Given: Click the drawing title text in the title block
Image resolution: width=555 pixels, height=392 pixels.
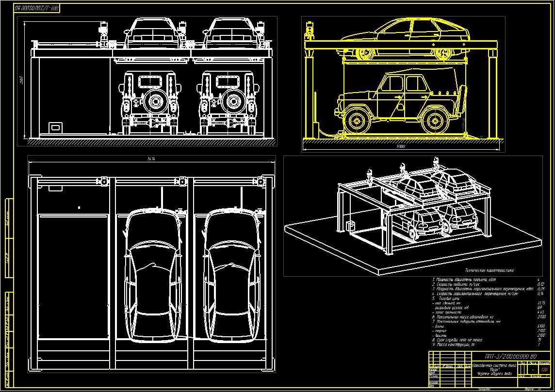Looking at the screenshot, I should point(494,369).
